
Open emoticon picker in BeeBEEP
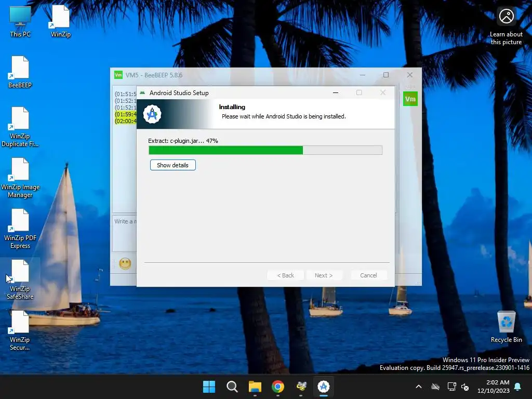125,263
